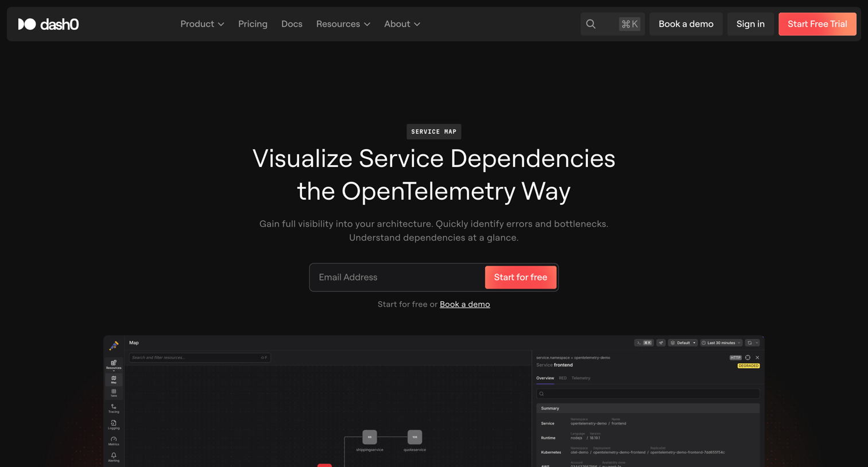
Task: Close the frontend service panel
Action: [757, 357]
